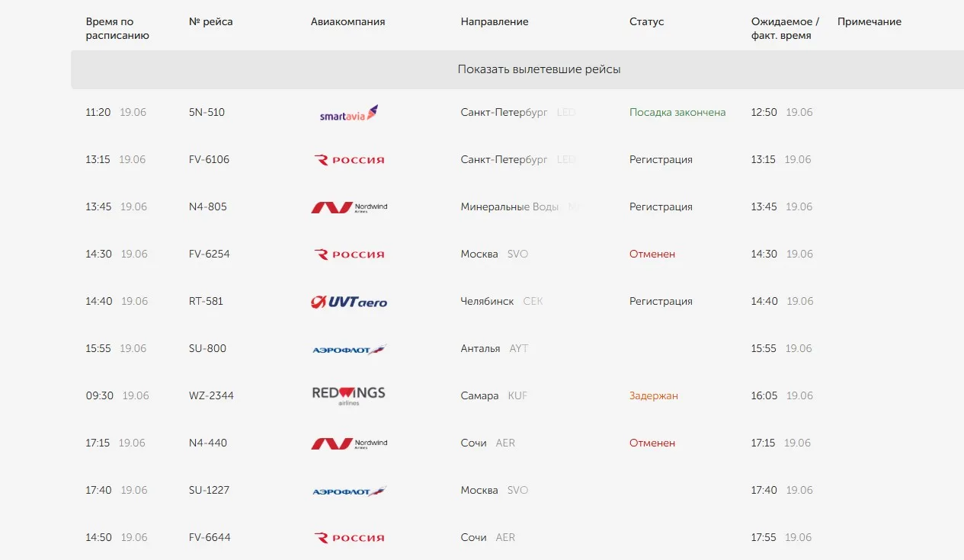This screenshot has width=964, height=560.
Task: Click the Aeroflot logo on flight SU-1227
Action: 349,491
